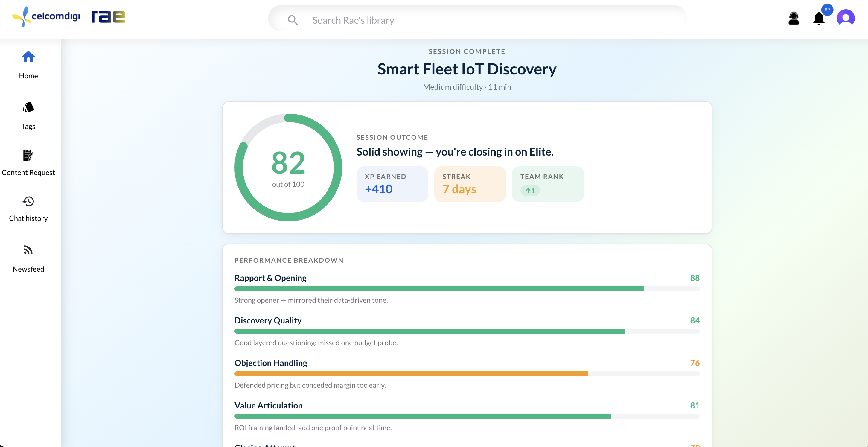The width and height of the screenshot is (868, 447).
Task: Click the Discovery Quality heading
Action: coord(268,320)
